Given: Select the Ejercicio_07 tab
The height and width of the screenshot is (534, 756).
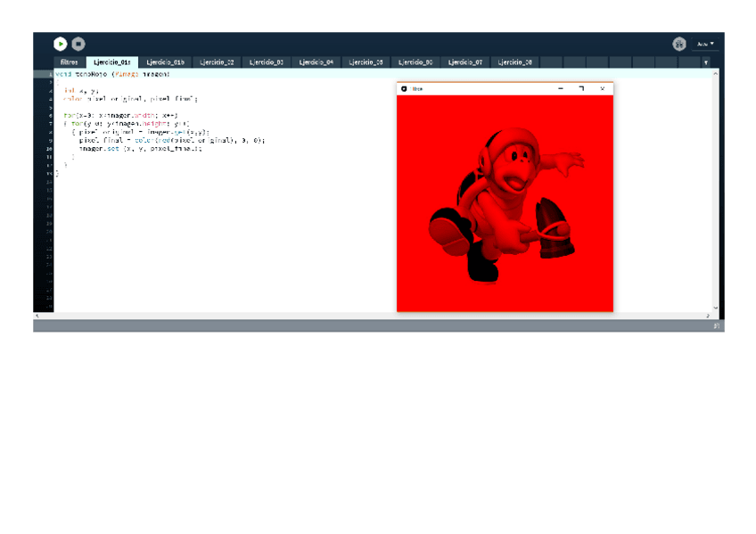Looking at the screenshot, I should click(464, 62).
